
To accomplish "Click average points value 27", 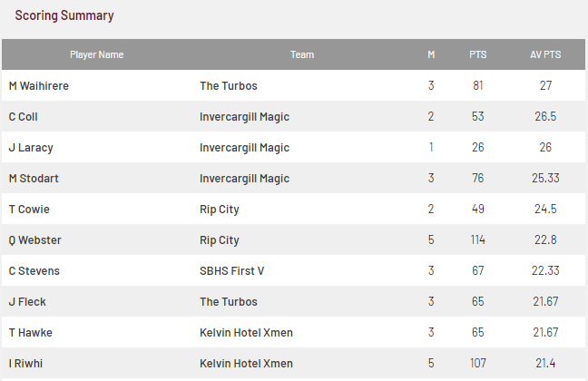I will click(x=545, y=85).
